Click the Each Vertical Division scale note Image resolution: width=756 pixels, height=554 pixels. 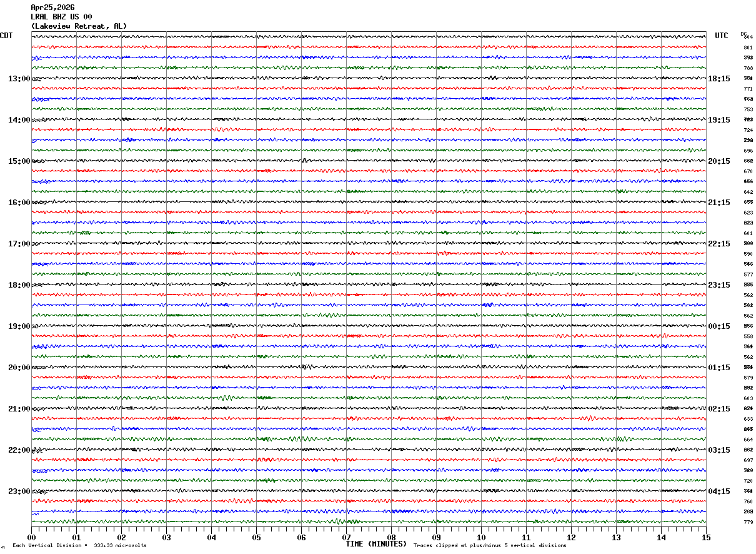point(79,546)
